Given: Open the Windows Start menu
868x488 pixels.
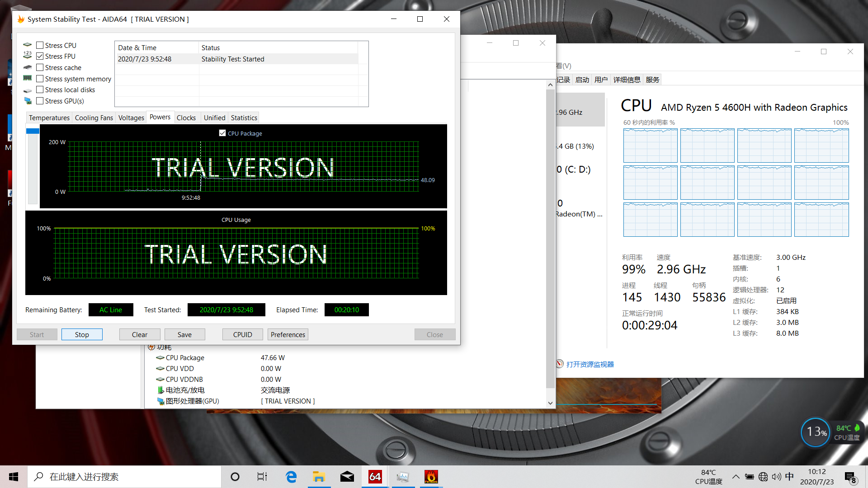Looking at the screenshot, I should coord(14,477).
